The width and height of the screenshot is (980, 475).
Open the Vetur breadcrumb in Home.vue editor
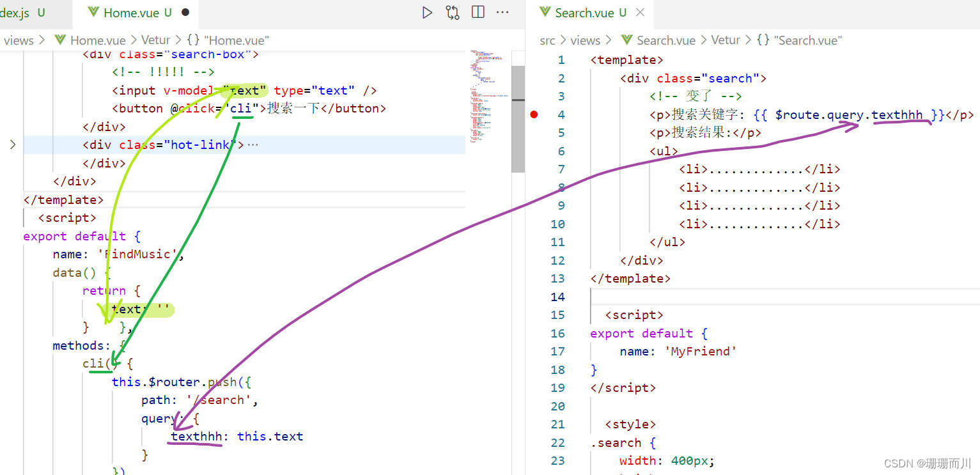pos(155,40)
